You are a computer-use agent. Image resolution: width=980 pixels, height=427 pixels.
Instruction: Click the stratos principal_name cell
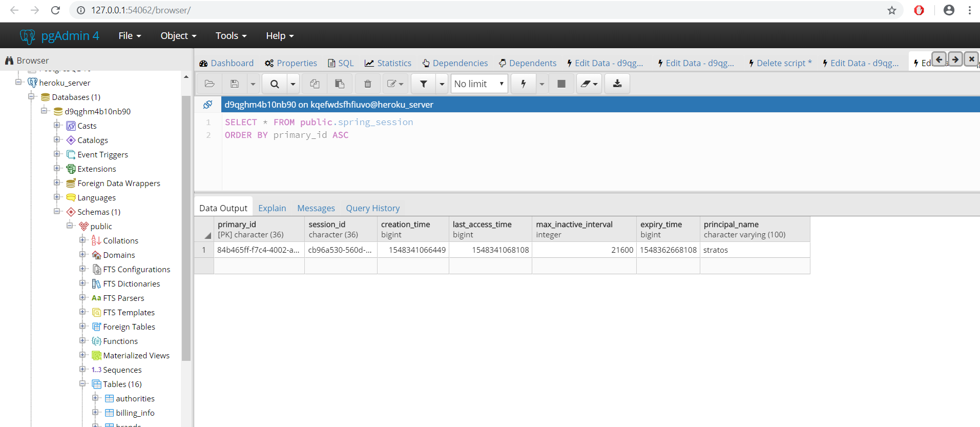point(755,250)
